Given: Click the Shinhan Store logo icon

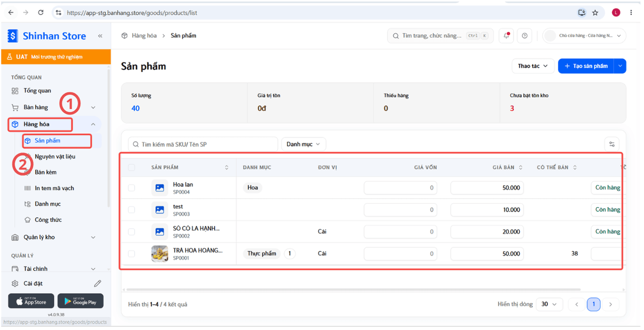Looking at the screenshot, I should 13,36.
